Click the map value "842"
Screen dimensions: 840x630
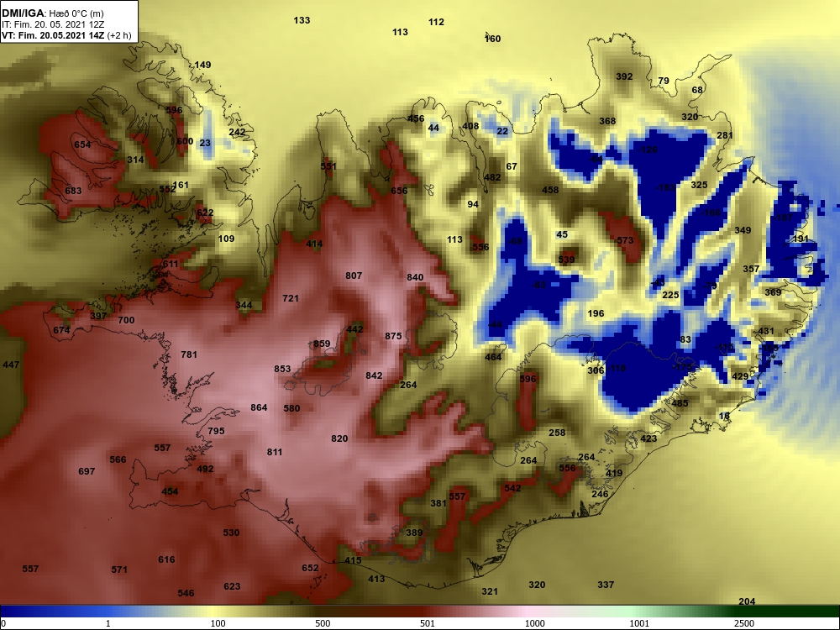pos(374,375)
